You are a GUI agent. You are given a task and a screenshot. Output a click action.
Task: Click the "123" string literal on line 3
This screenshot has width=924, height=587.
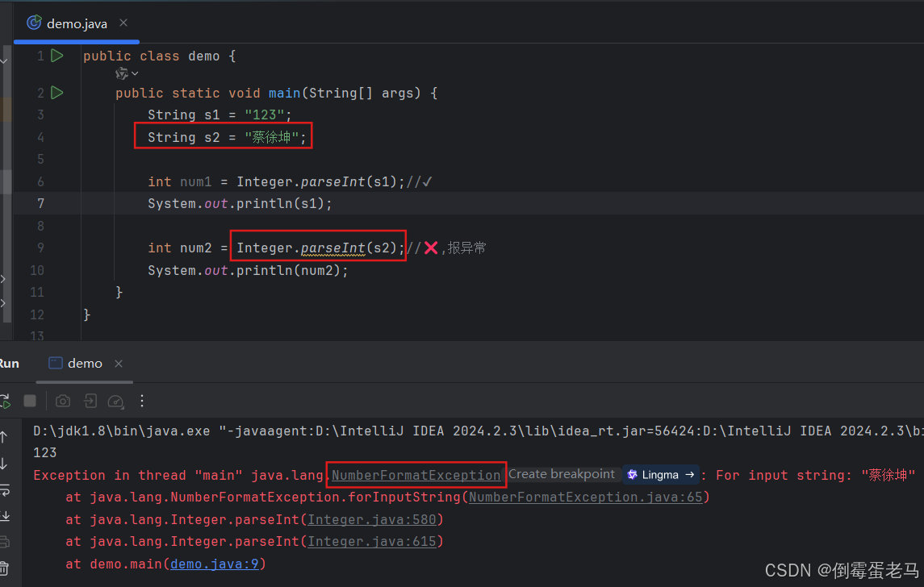[x=265, y=114]
